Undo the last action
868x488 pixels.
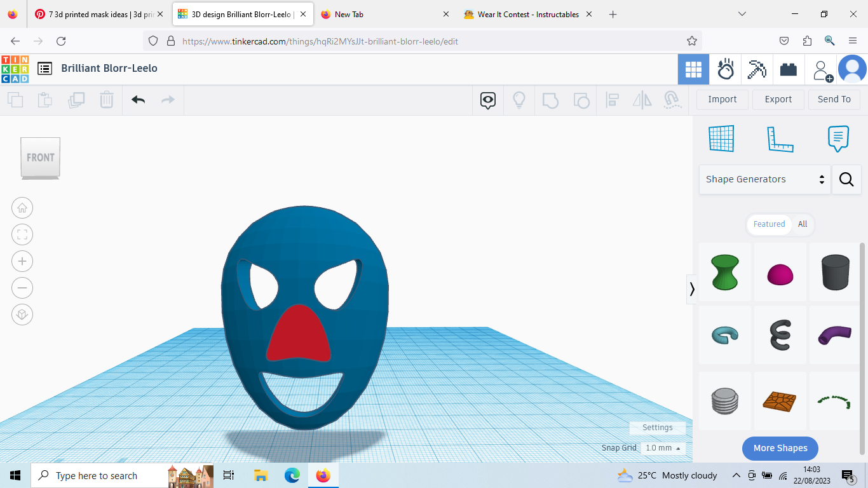(138, 100)
